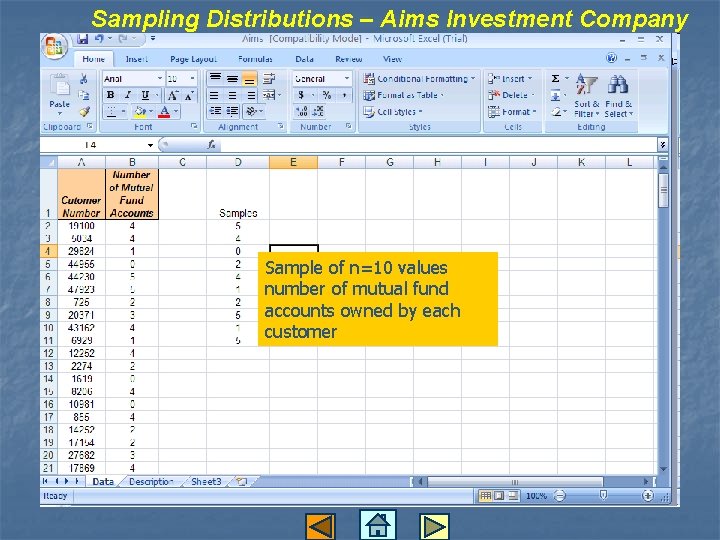Screen dimensions: 720x540
Task: Switch to the Formulas tab
Action: pyautogui.click(x=255, y=59)
